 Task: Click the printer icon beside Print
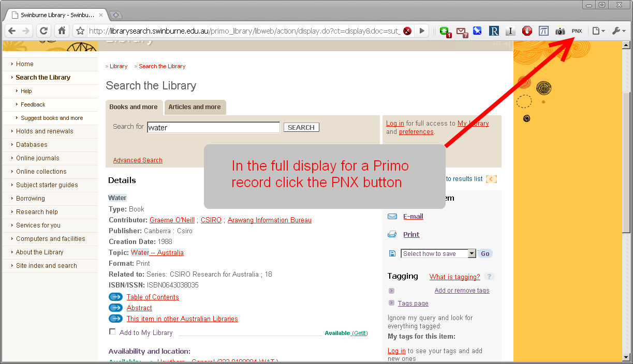[x=392, y=234]
